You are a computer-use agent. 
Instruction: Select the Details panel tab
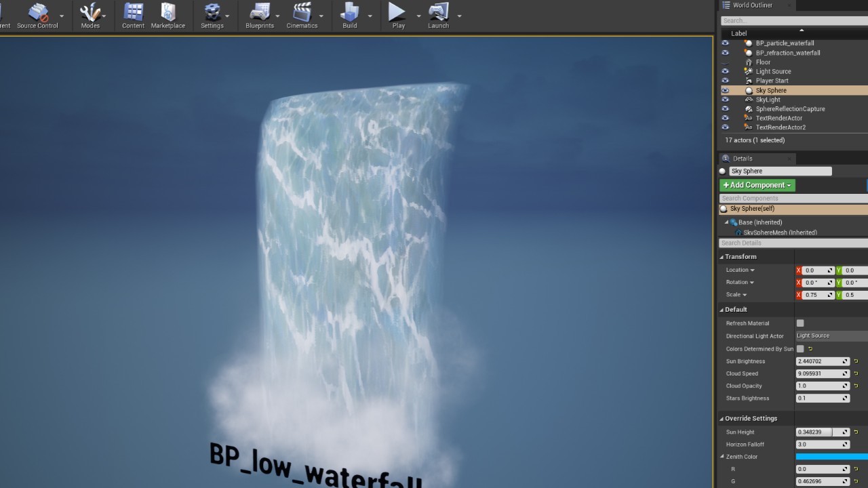tap(742, 159)
